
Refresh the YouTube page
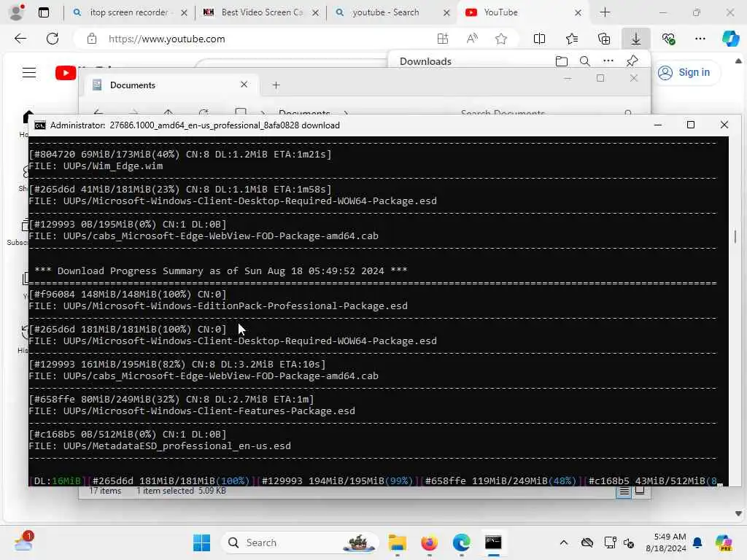pos(53,39)
